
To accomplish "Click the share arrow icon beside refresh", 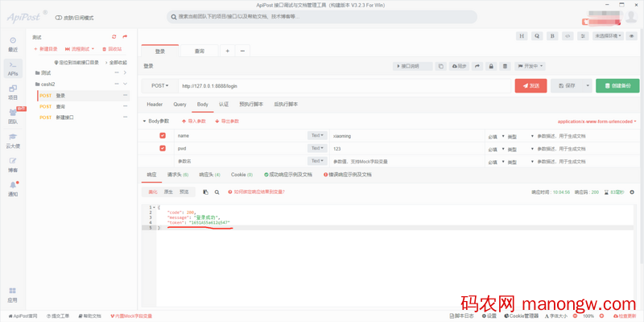I will coord(125,37).
